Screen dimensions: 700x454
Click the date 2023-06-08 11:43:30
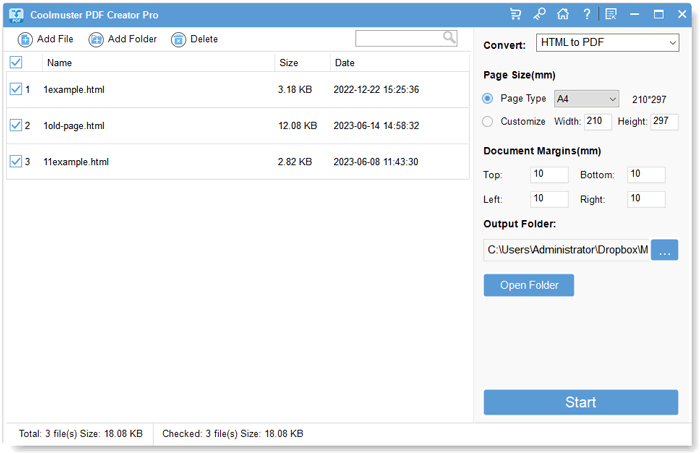(x=376, y=162)
